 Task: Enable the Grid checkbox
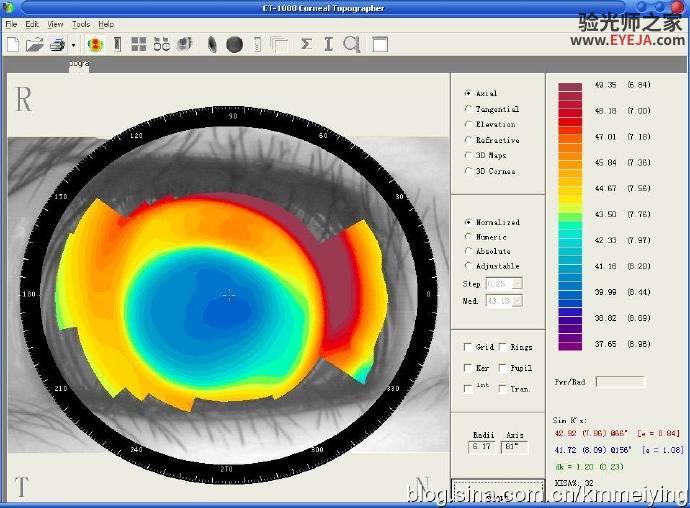(x=468, y=347)
